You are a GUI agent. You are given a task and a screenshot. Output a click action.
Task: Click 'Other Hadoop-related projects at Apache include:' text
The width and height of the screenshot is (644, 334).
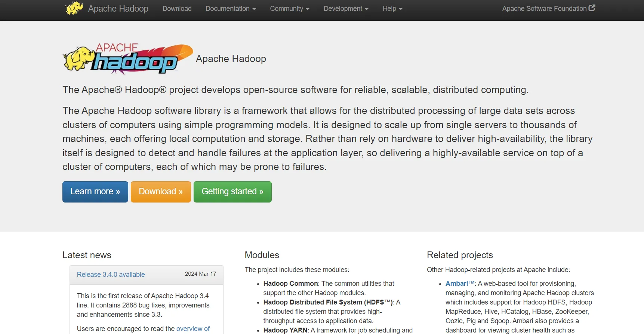498,270
